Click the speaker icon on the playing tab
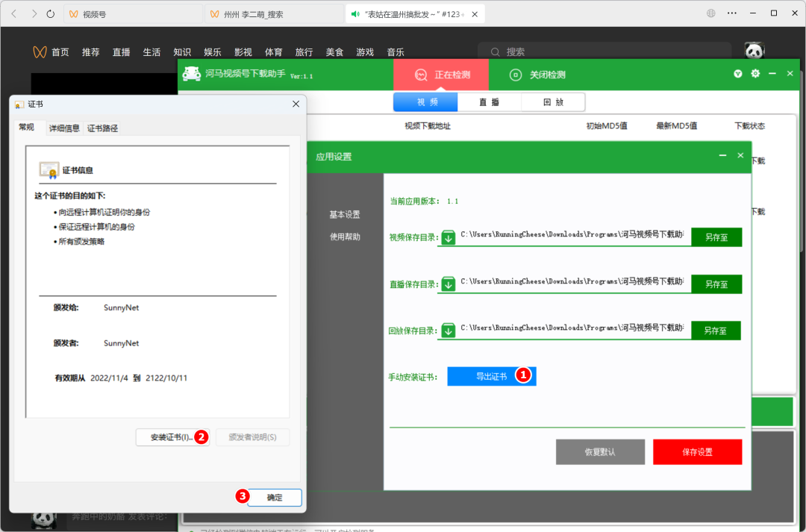The image size is (806, 532). coord(354,14)
